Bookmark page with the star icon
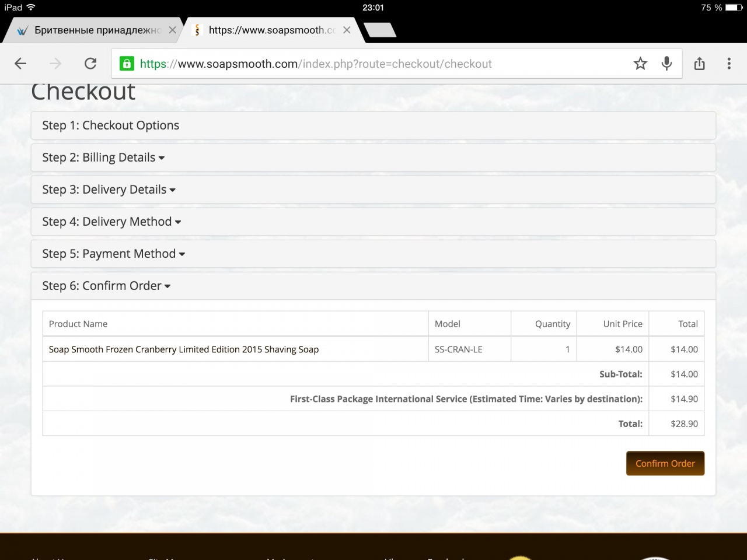 point(640,64)
